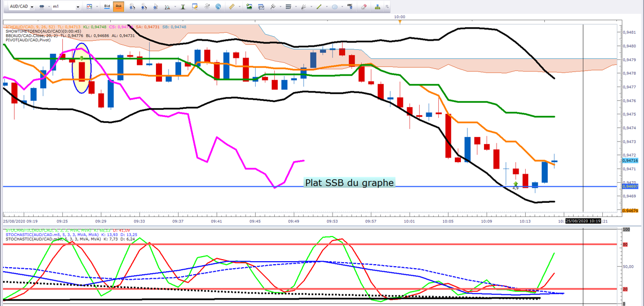Expand the zoom tool dropdown arrow
Screen dimensions: 644x306
(x=175, y=7)
